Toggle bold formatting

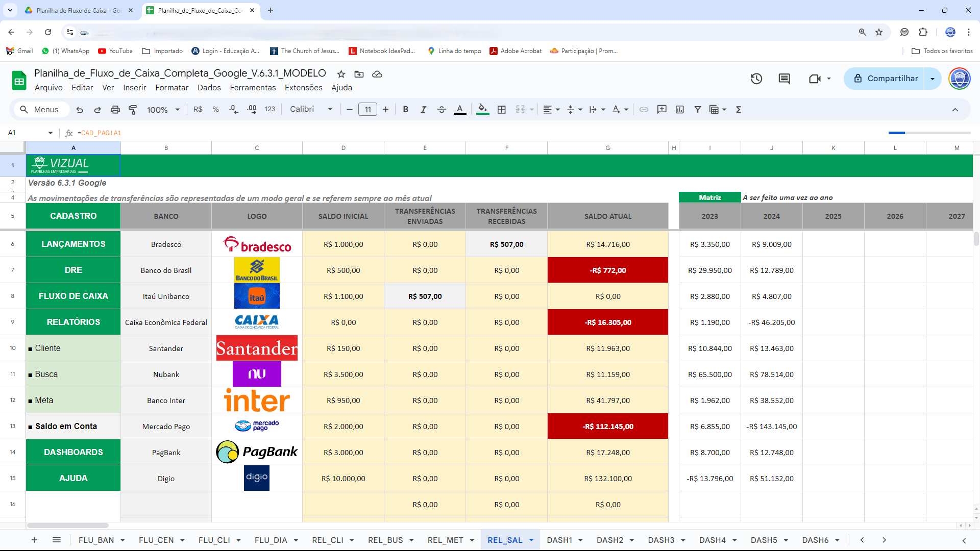405,110
